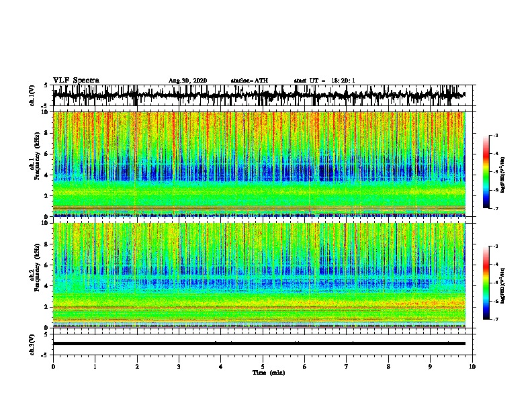
Task: Click the '-7' label on ch.2 color bar
Action: [x=495, y=320]
